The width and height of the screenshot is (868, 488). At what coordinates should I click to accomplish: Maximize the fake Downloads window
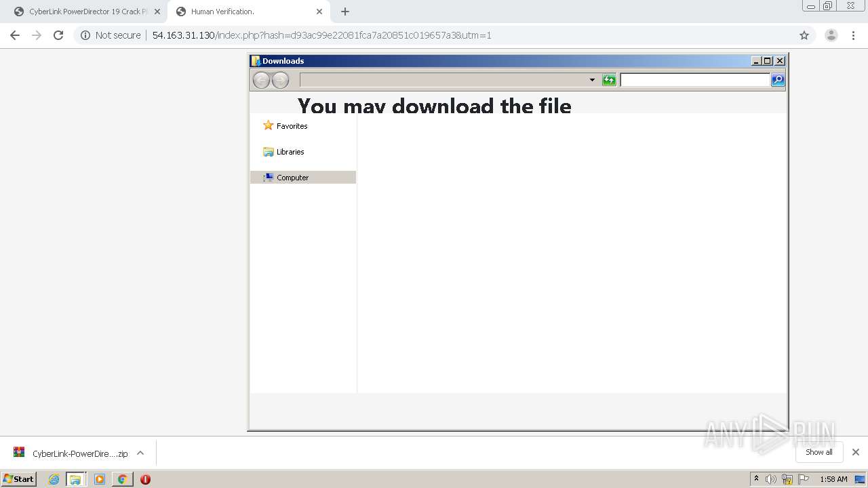(x=768, y=61)
